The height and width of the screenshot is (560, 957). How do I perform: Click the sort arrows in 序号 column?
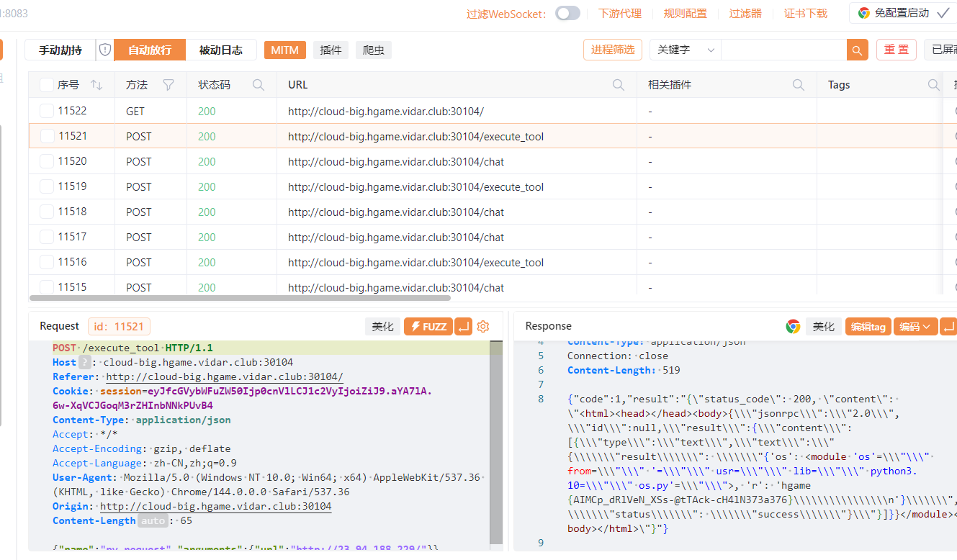click(x=96, y=85)
